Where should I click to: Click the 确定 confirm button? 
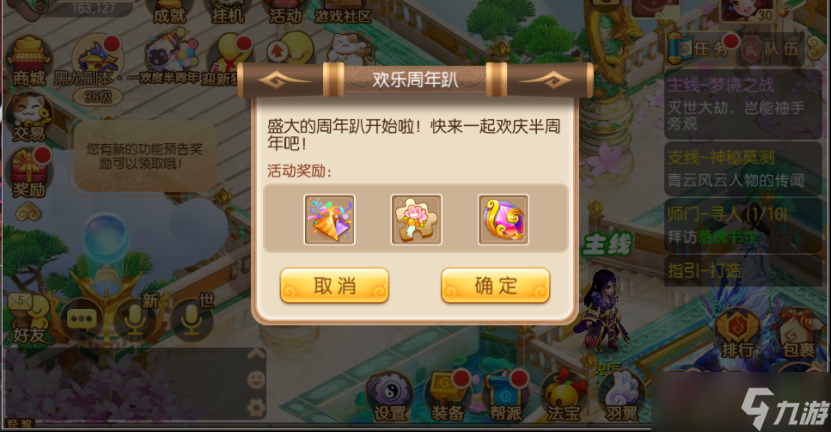(496, 286)
